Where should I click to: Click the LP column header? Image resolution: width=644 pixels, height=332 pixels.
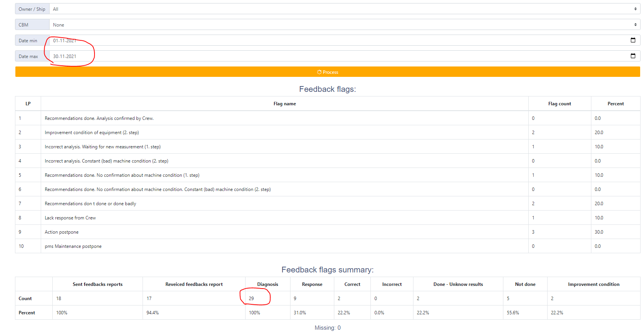click(28, 104)
